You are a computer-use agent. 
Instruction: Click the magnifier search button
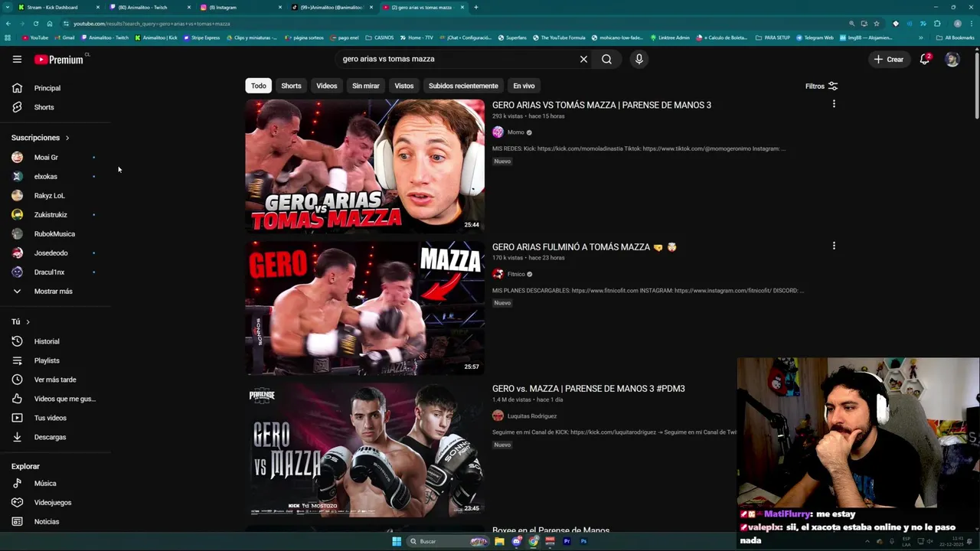click(x=606, y=59)
